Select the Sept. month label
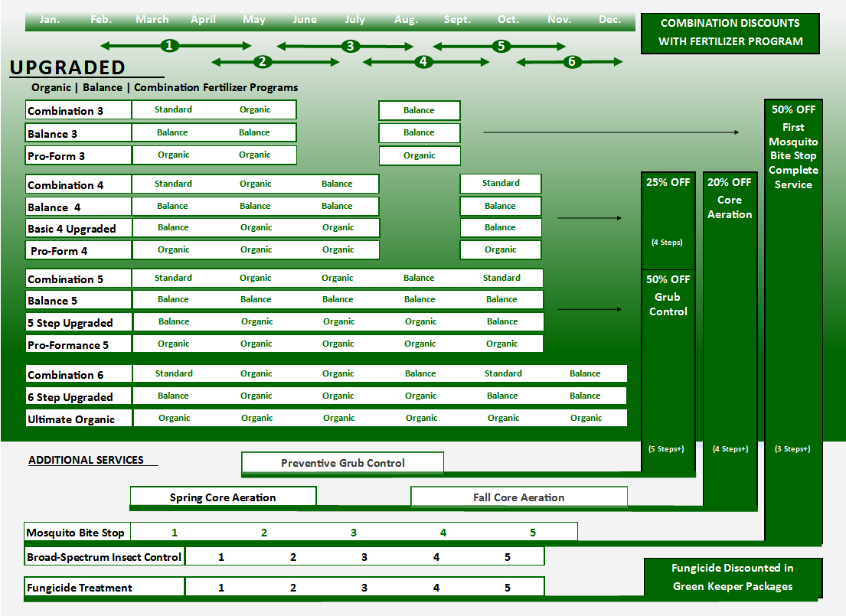The height and width of the screenshot is (616, 846). [x=457, y=20]
